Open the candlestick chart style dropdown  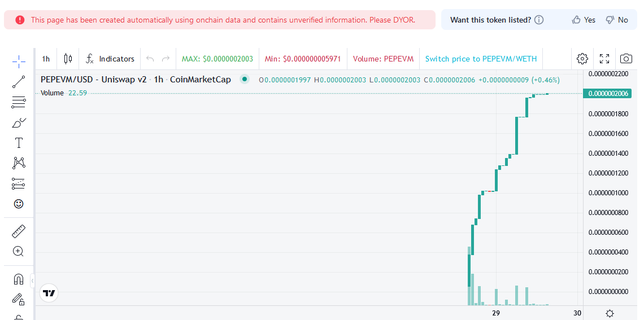coord(68,59)
